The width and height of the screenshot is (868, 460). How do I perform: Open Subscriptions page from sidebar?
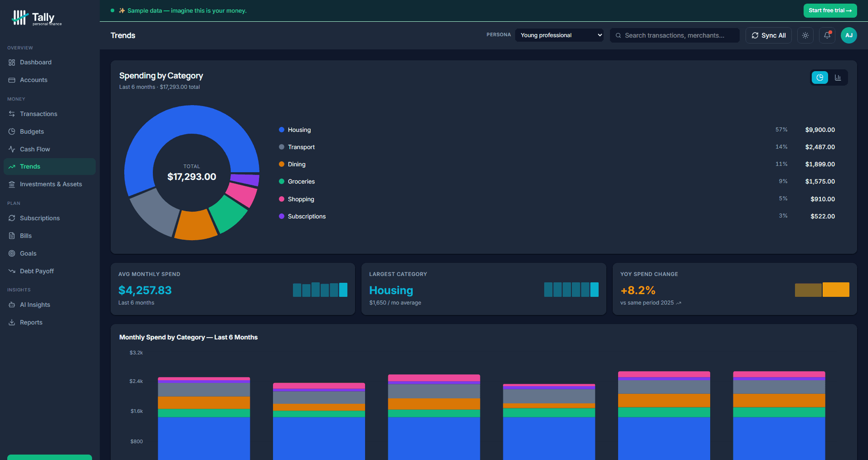pyautogui.click(x=49, y=218)
